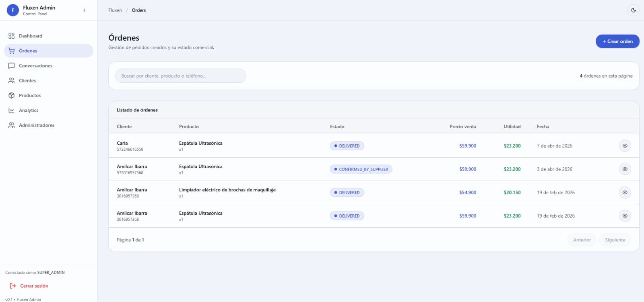
Task: Click the Analytics chart icon
Action: tap(12, 110)
